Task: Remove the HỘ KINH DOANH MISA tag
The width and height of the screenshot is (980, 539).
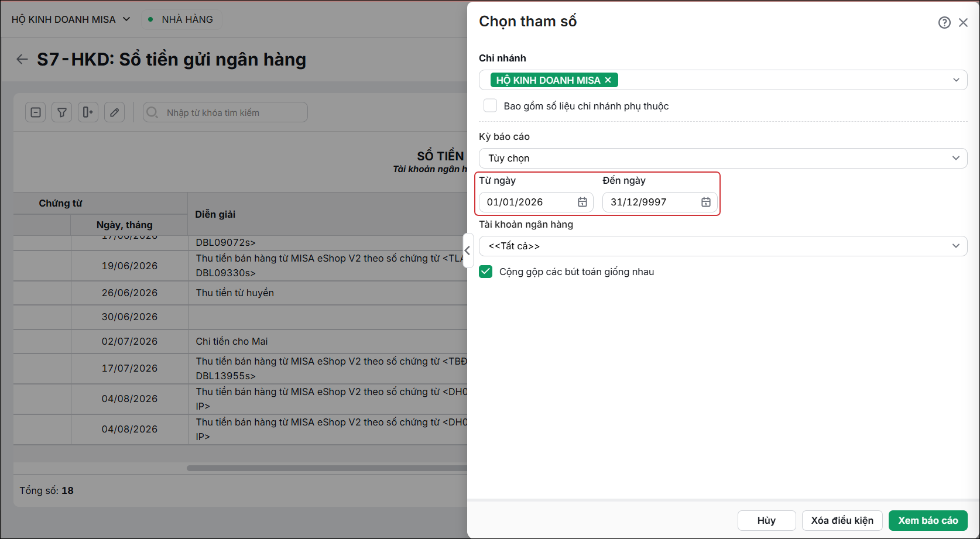Action: coord(608,80)
